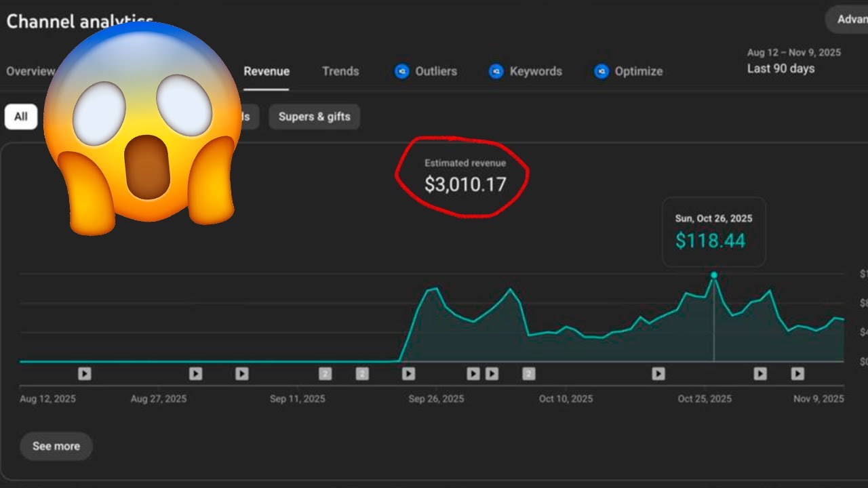Click the highlighted Oct 26 chart data point
Viewport: 868px width, 488px height.
pyautogui.click(x=713, y=275)
